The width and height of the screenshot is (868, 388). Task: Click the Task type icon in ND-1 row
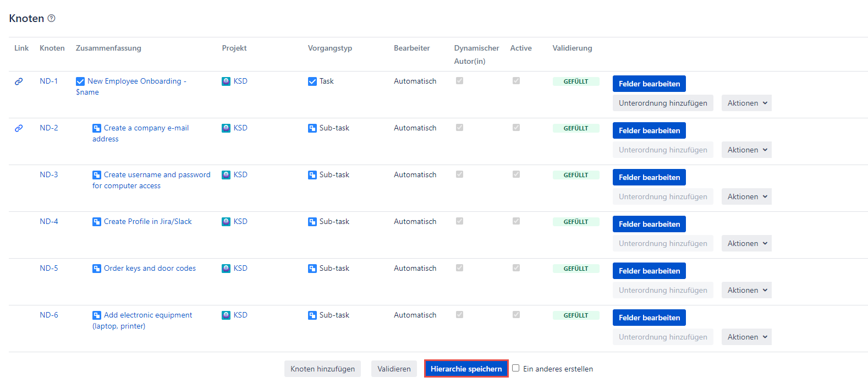312,81
